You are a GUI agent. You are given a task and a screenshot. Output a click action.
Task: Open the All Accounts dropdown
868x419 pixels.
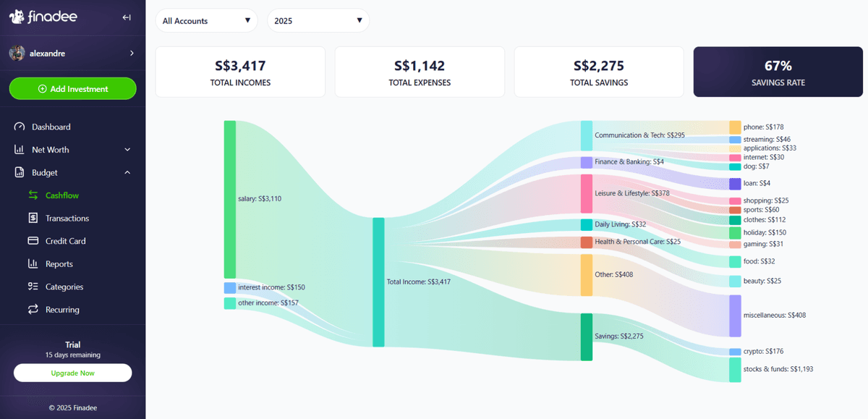point(206,21)
